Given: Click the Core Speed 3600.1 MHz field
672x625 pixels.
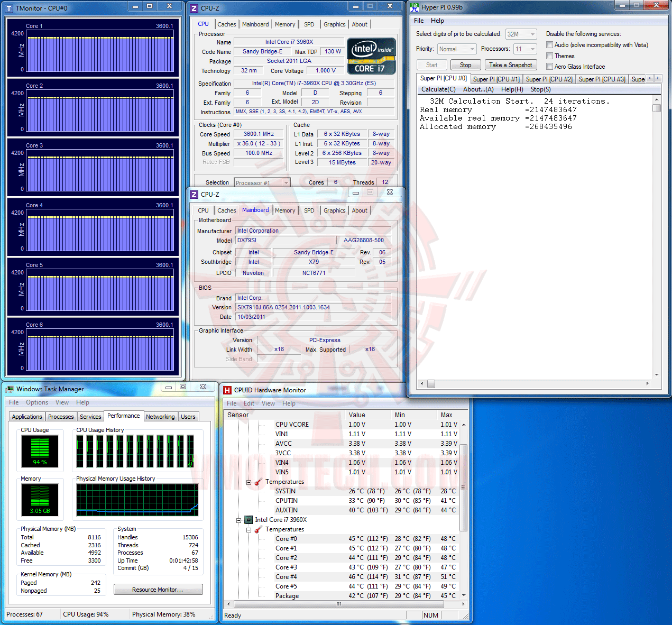Looking at the screenshot, I should pos(259,134).
